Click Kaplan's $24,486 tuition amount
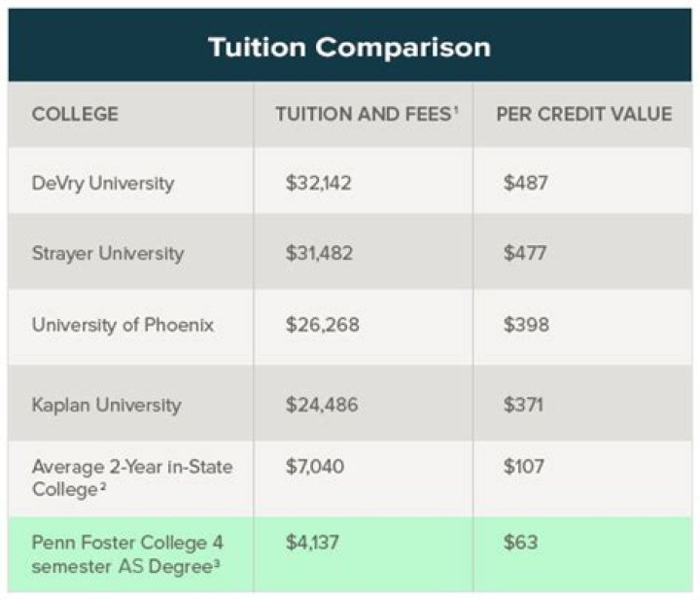Screen dimensions: 700x601 coord(322,404)
